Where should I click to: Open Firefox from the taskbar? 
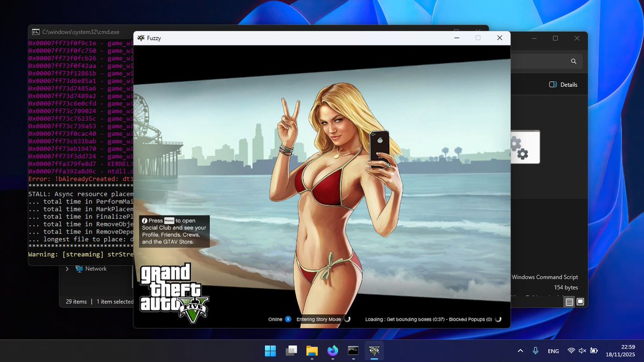(333, 351)
